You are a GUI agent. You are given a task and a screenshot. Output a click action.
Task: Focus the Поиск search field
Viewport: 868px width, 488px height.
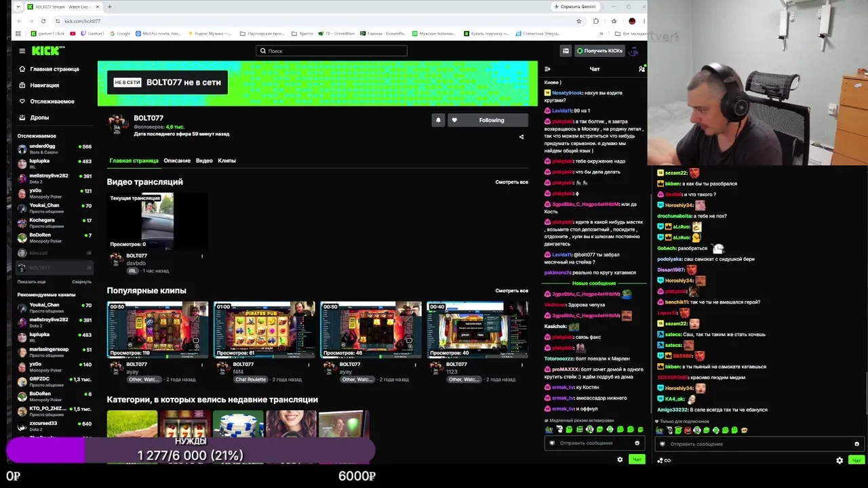(x=332, y=51)
